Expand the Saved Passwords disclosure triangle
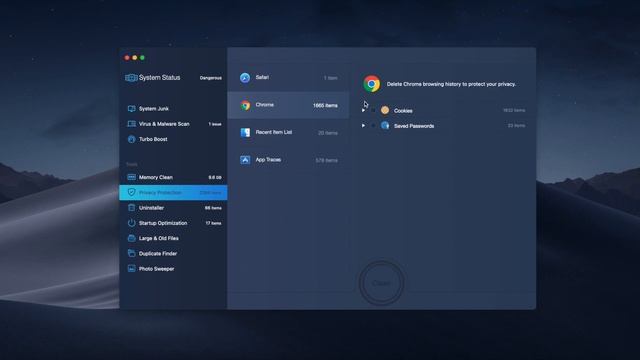640x360 pixels. point(363,126)
